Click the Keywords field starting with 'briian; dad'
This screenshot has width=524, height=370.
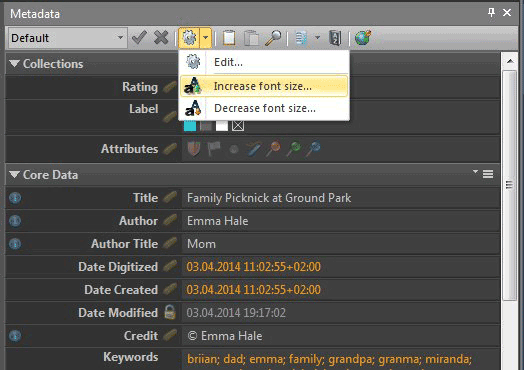pyautogui.click(x=341, y=360)
